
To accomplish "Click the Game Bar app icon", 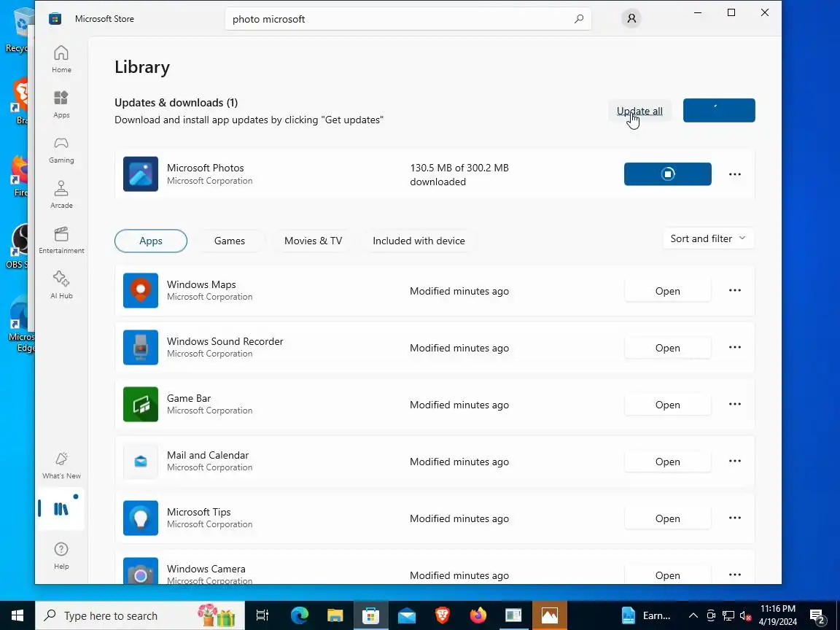I will tap(140, 404).
